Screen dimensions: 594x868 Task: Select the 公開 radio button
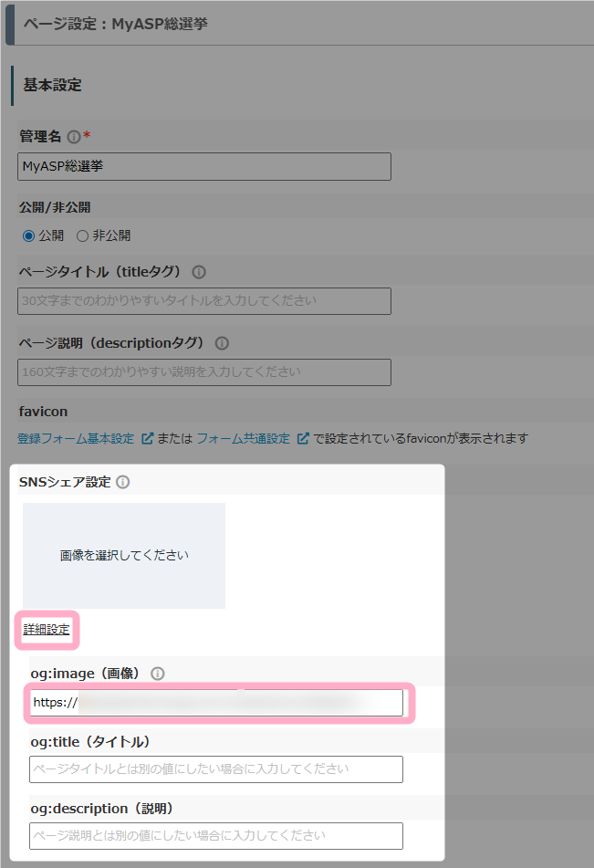28,235
